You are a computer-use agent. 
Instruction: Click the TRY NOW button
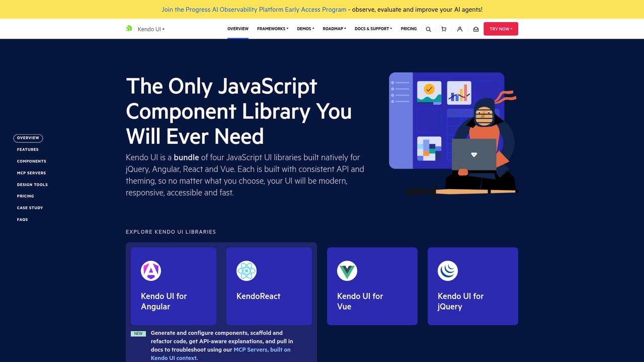[501, 29]
